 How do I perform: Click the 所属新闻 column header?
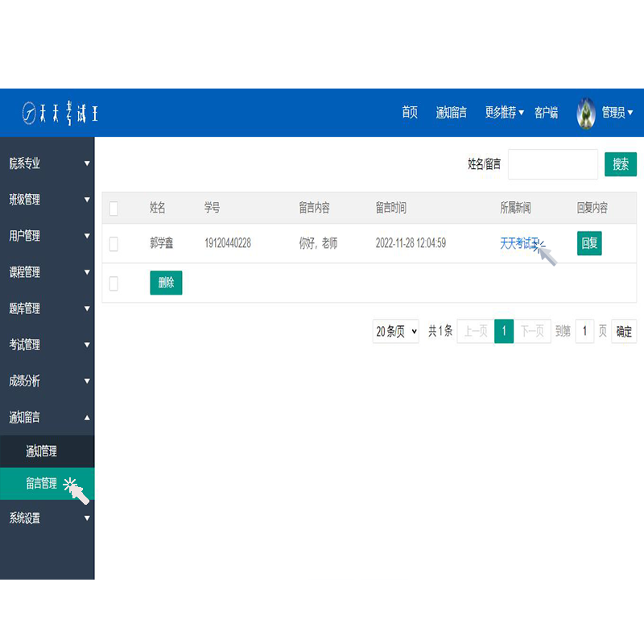pyautogui.click(x=515, y=208)
